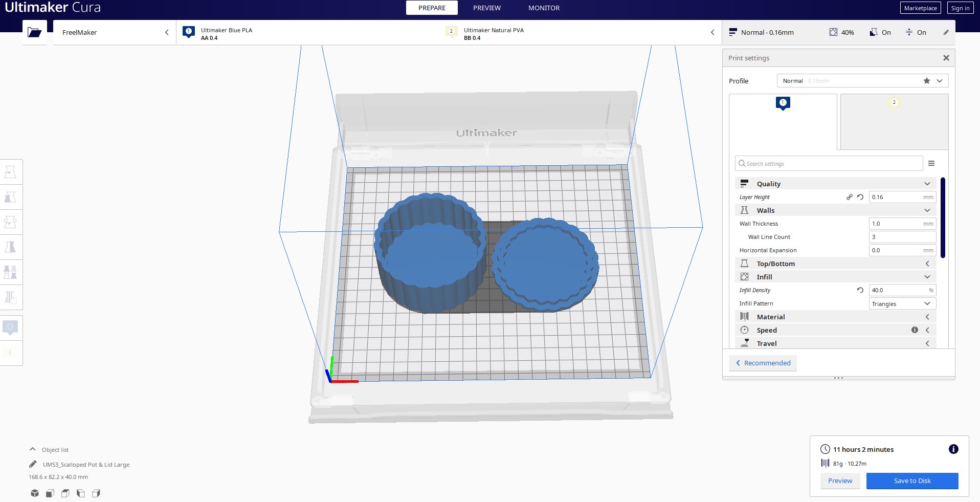This screenshot has width=980, height=502.
Task: Switch to the PREVIEW stage tab
Action: pos(486,8)
